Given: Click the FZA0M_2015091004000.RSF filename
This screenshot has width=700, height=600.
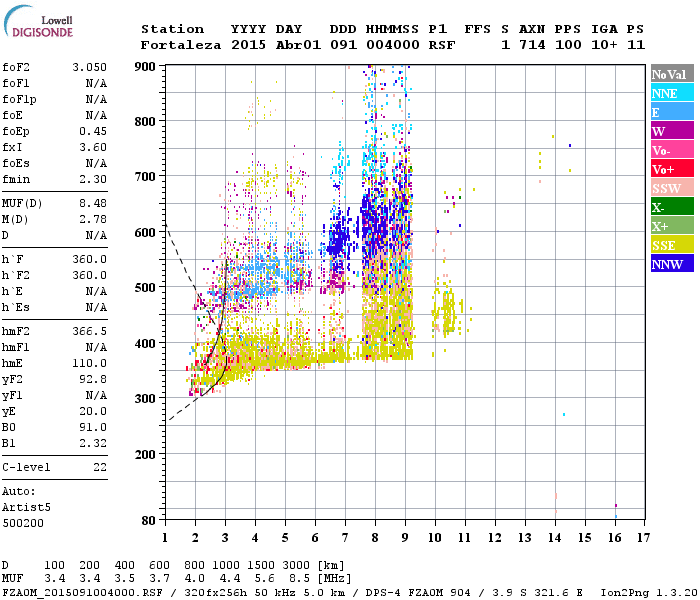Looking at the screenshot, I should coord(83,593).
